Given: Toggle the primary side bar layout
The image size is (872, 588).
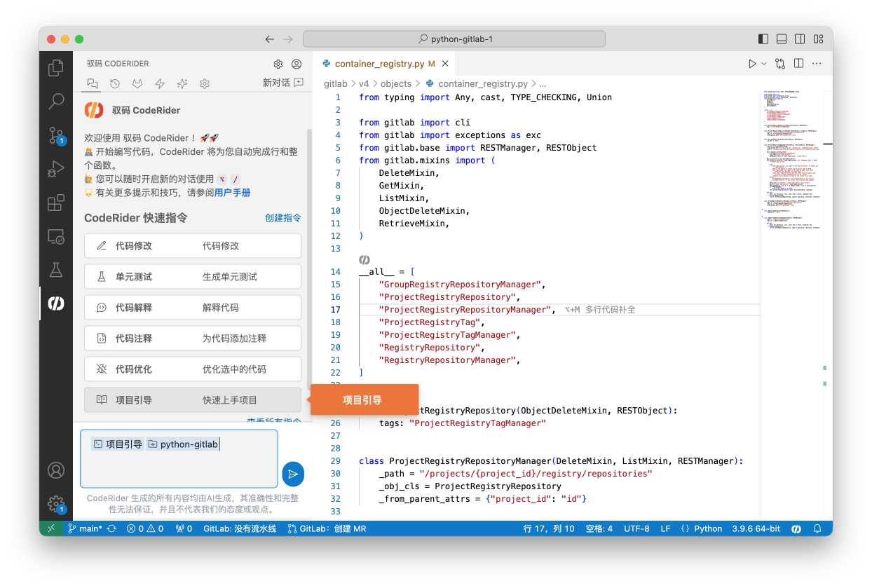Looking at the screenshot, I should point(763,39).
